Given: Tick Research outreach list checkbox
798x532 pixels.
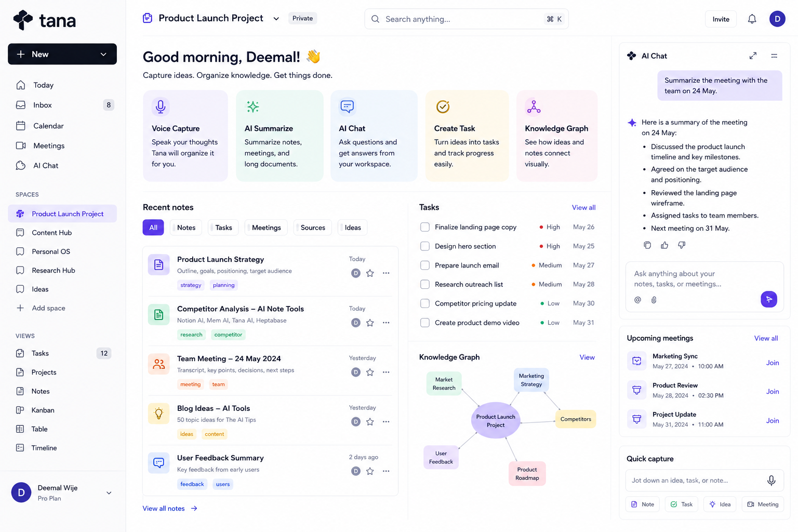Looking at the screenshot, I should coord(425,284).
